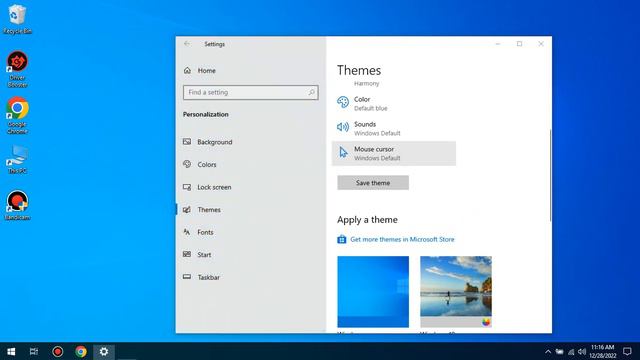Select the This PC desktop icon

click(x=17, y=159)
